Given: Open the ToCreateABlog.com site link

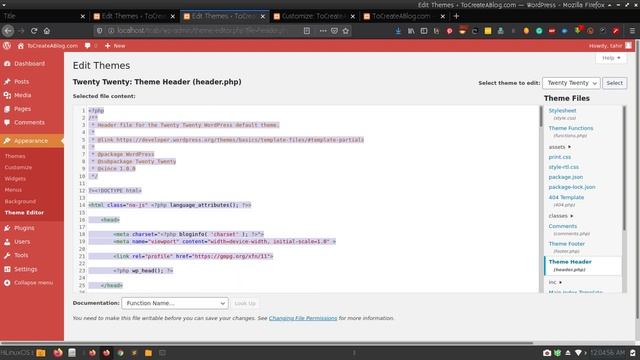Looking at the screenshot, I should click(x=48, y=46).
